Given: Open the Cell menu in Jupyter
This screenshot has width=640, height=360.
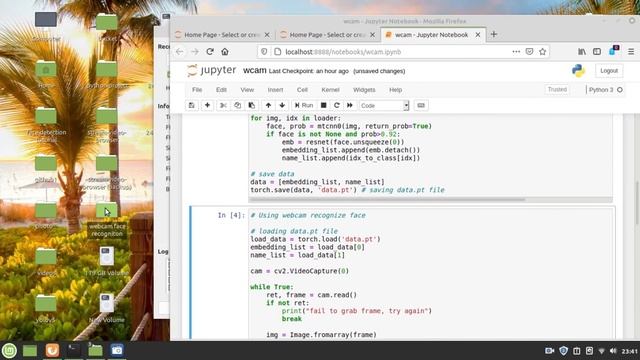Looking at the screenshot, I should (302, 90).
